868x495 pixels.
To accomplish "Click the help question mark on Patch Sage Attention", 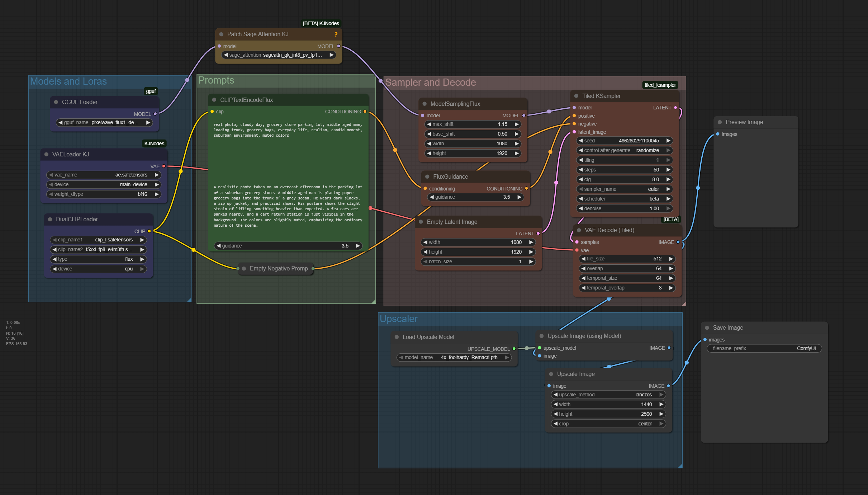I will click(x=336, y=34).
